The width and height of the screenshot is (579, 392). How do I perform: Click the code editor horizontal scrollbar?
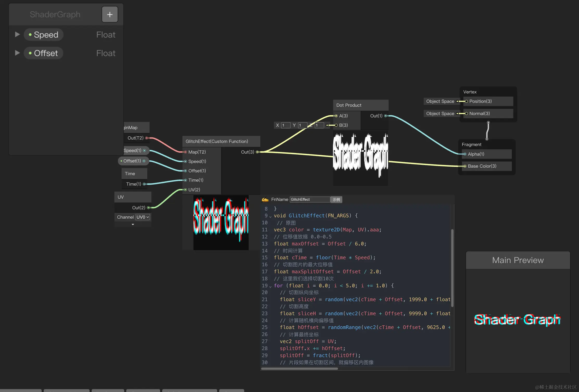[x=299, y=369]
